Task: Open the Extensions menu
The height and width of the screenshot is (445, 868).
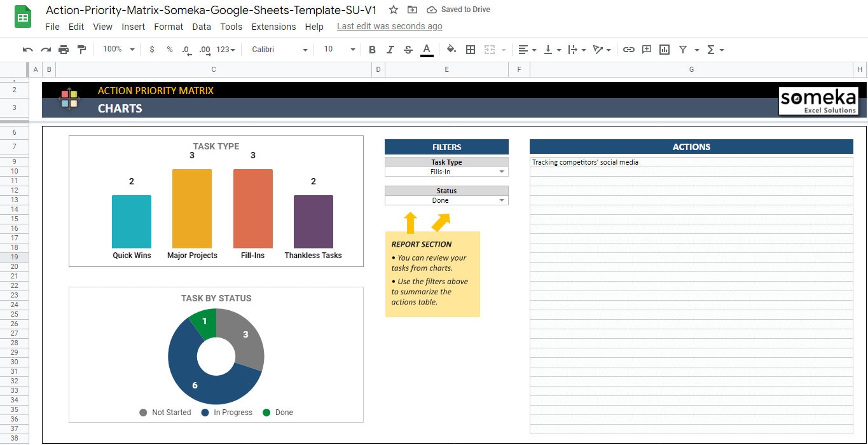Action: pyautogui.click(x=273, y=27)
